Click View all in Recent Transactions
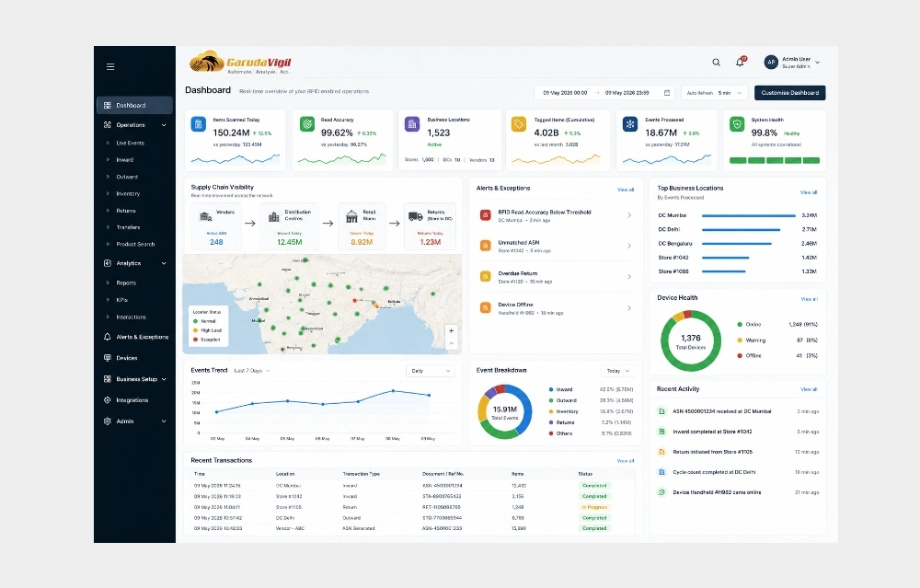 [626, 461]
